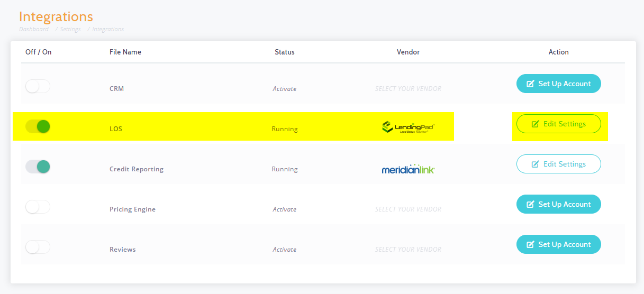
Task: Enable the CRM integration toggle
Action: 38,86
